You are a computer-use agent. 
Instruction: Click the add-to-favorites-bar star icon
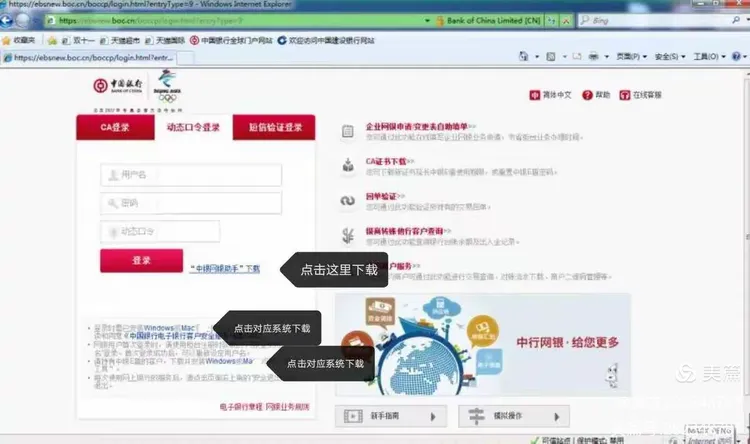(x=52, y=41)
